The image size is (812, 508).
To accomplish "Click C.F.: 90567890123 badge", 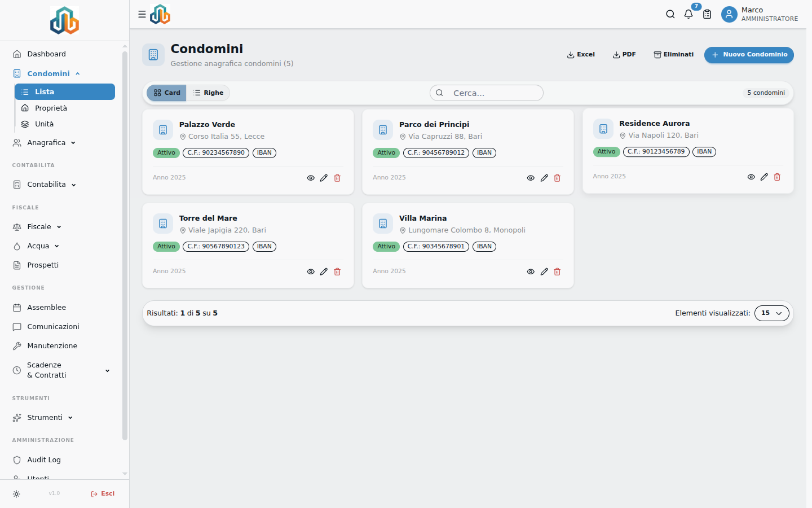I will [216, 247].
